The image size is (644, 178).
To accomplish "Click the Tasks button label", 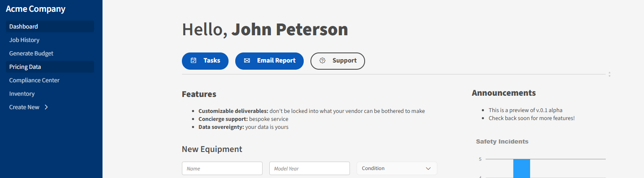I will pyautogui.click(x=212, y=60).
